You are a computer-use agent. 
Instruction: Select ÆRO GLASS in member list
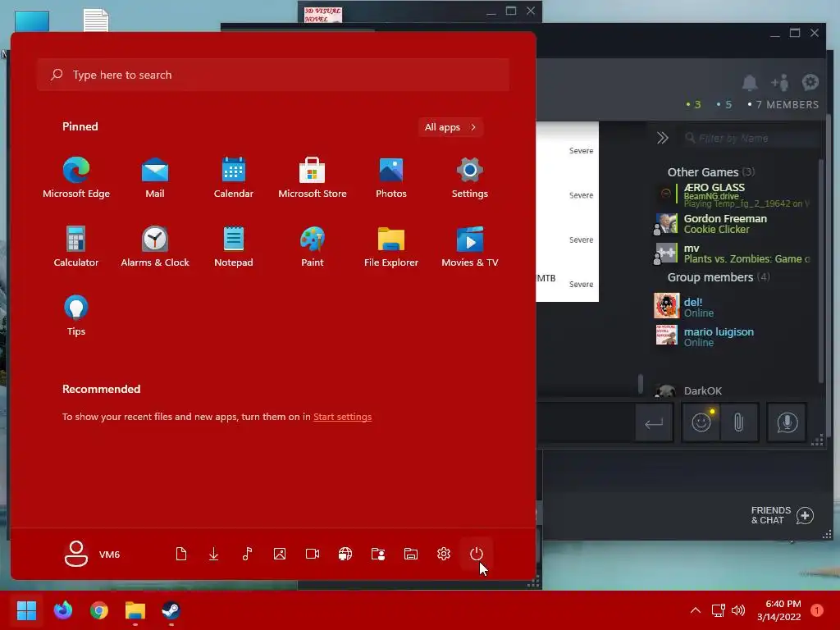click(734, 194)
